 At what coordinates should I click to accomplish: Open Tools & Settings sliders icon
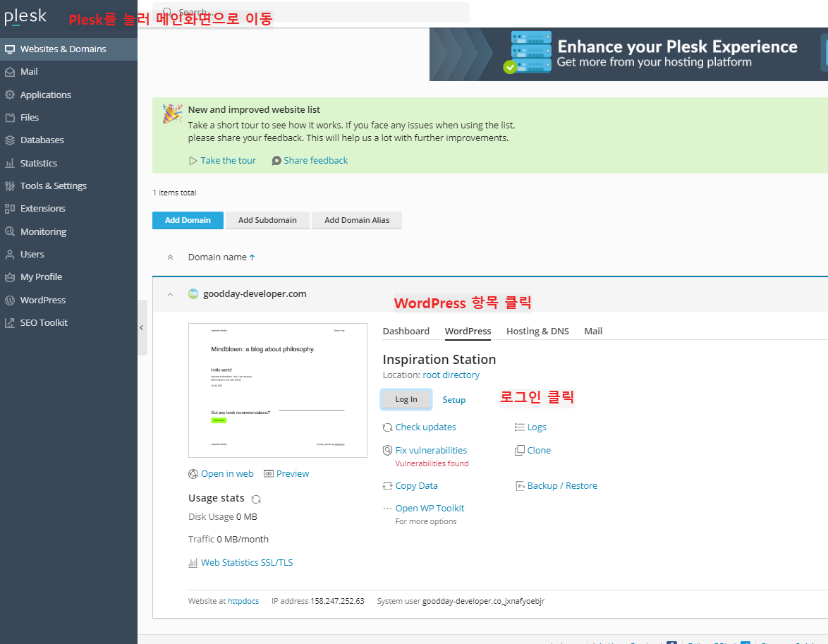pos(9,186)
